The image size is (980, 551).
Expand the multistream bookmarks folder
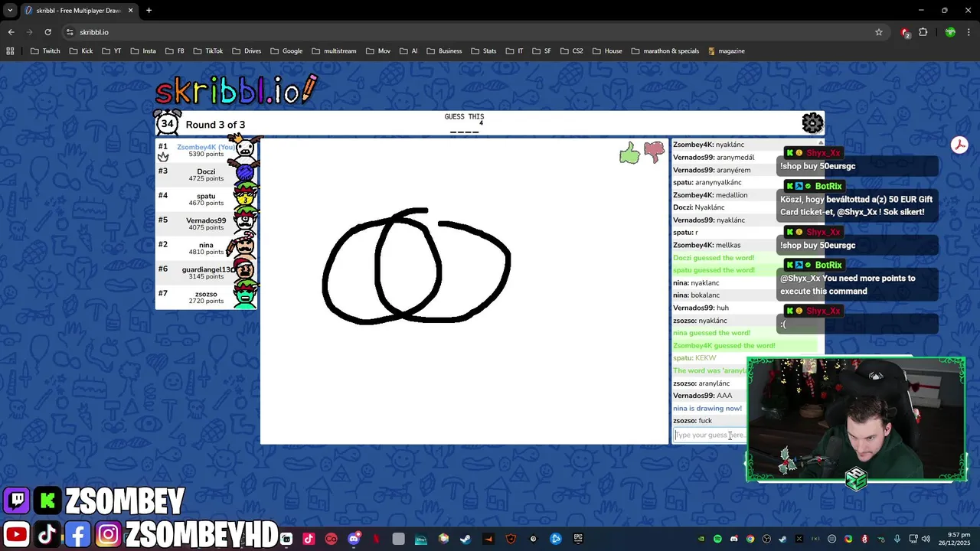(334, 51)
